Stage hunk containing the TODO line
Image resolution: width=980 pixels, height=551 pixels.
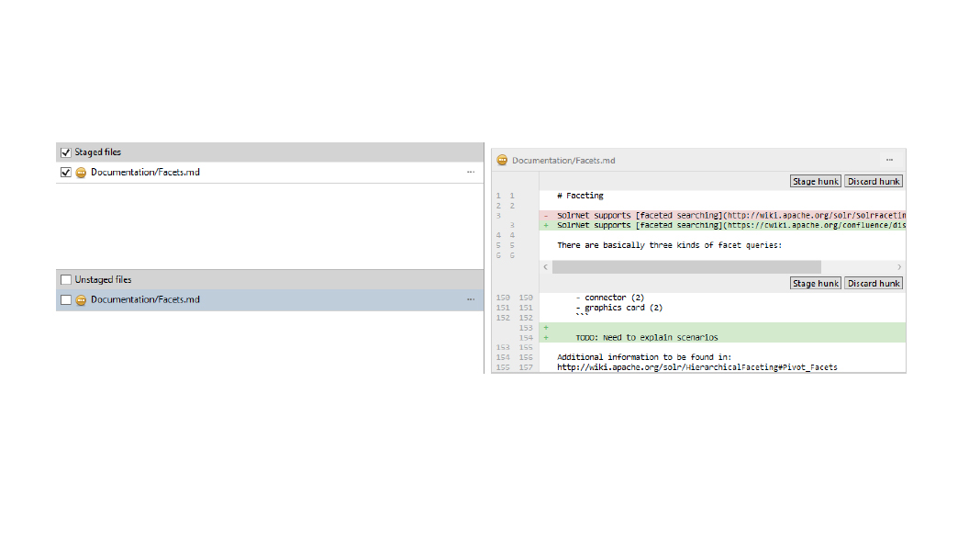tap(816, 284)
